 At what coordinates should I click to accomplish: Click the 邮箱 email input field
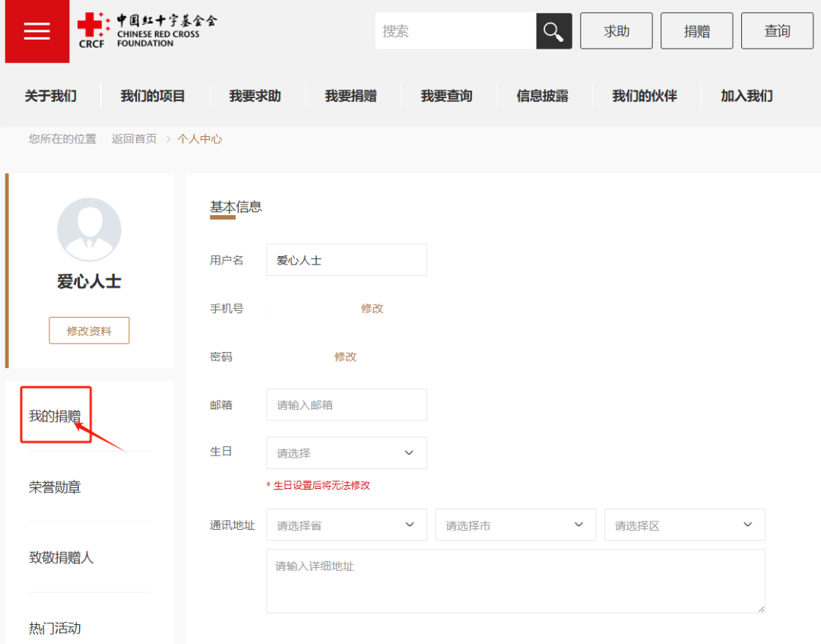346,404
